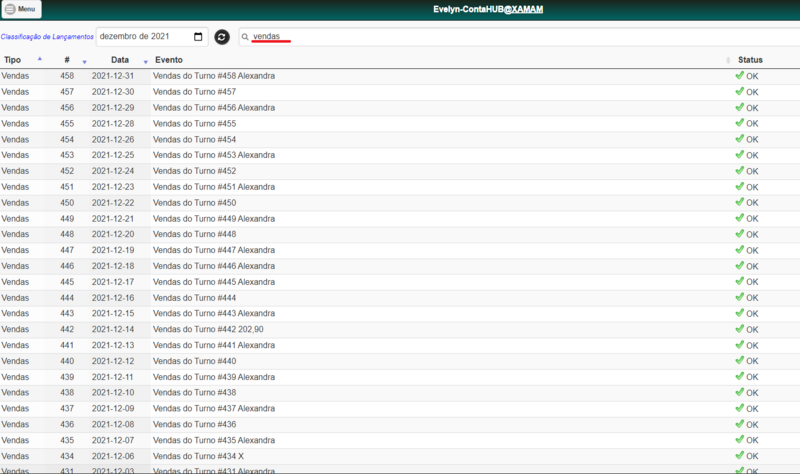Viewport: 800px width, 474px height.
Task: Click OK status text for turno #435
Action: pyautogui.click(x=752, y=440)
